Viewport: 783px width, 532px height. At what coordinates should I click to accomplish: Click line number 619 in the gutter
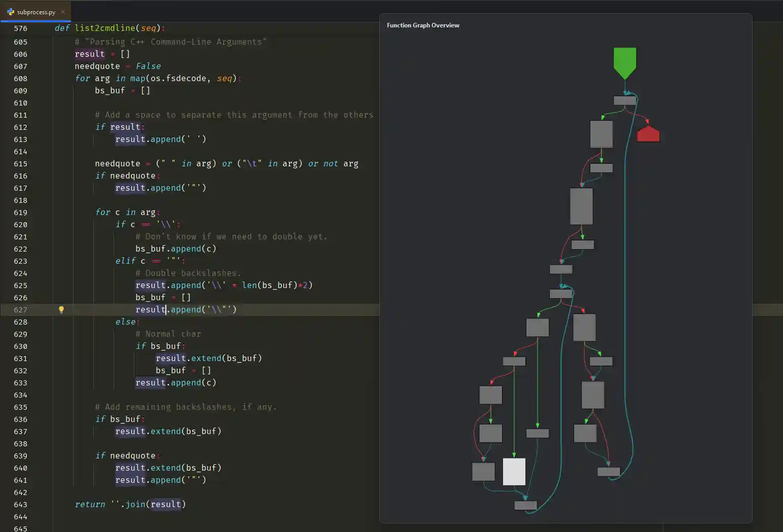click(x=20, y=212)
